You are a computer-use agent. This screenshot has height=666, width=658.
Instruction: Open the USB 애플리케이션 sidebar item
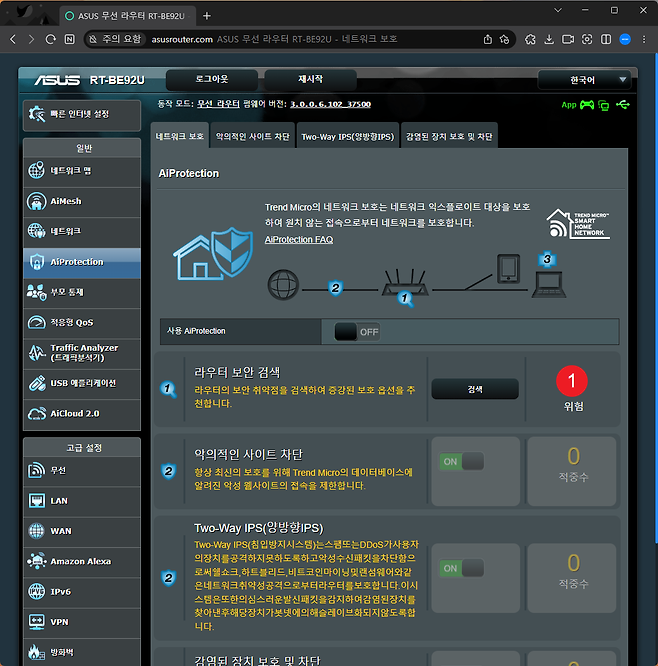tap(84, 383)
